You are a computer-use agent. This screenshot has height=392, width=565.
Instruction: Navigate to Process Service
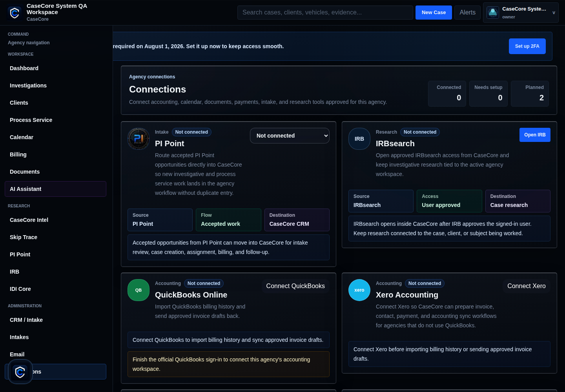click(55, 120)
